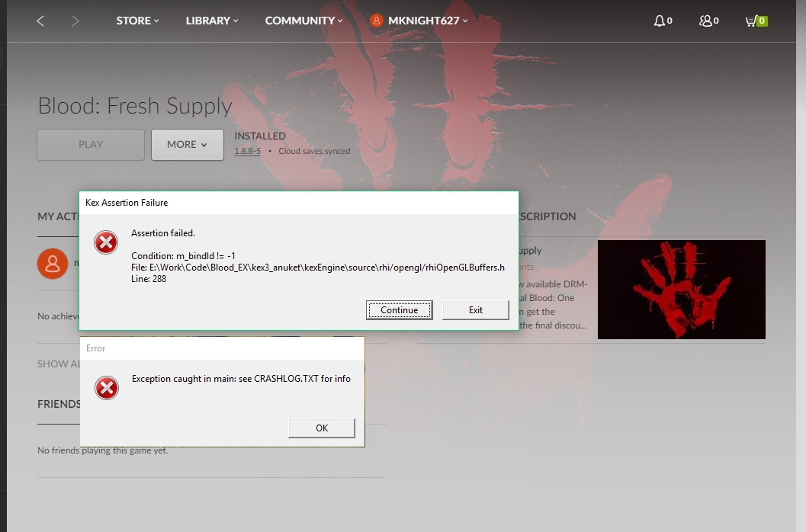
Task: Click the 'Exception caught in main' message
Action: [241, 379]
